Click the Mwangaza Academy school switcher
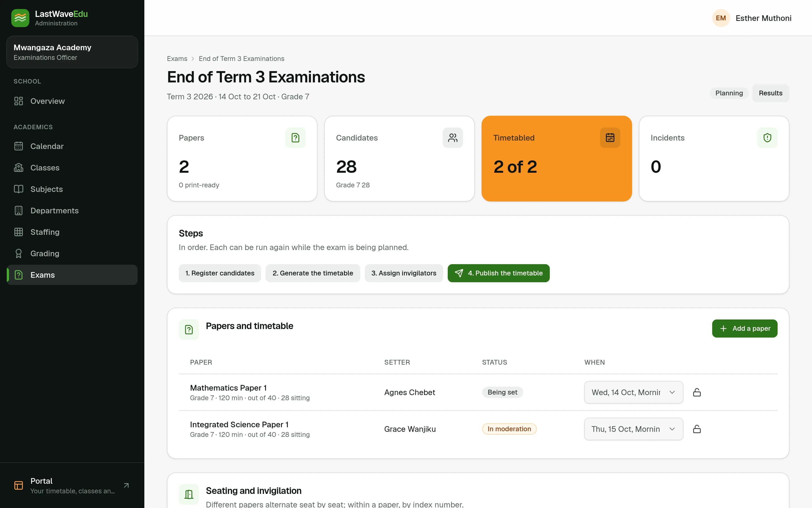This screenshot has height=508, width=812. pyautogui.click(x=72, y=52)
